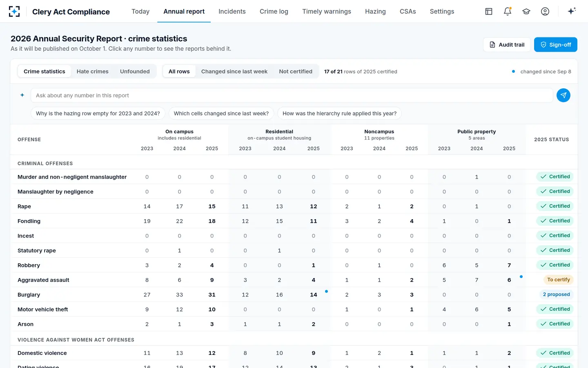Open Burglary 2025 Residential count 14
The height and width of the screenshot is (368, 588).
tap(314, 295)
